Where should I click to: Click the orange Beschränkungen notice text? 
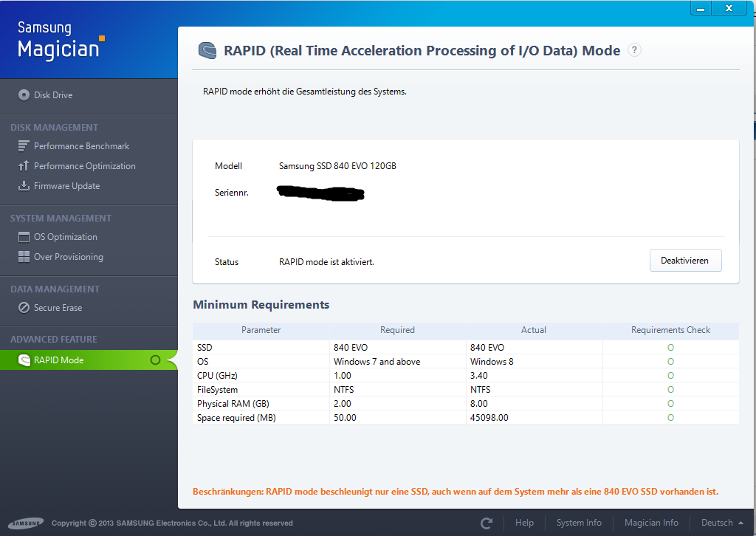(x=456, y=492)
